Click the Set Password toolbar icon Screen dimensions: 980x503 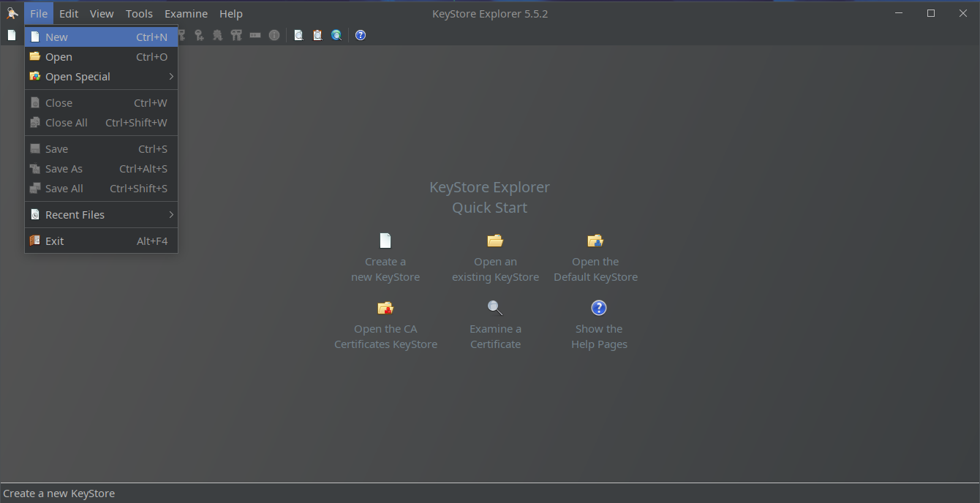tap(255, 35)
